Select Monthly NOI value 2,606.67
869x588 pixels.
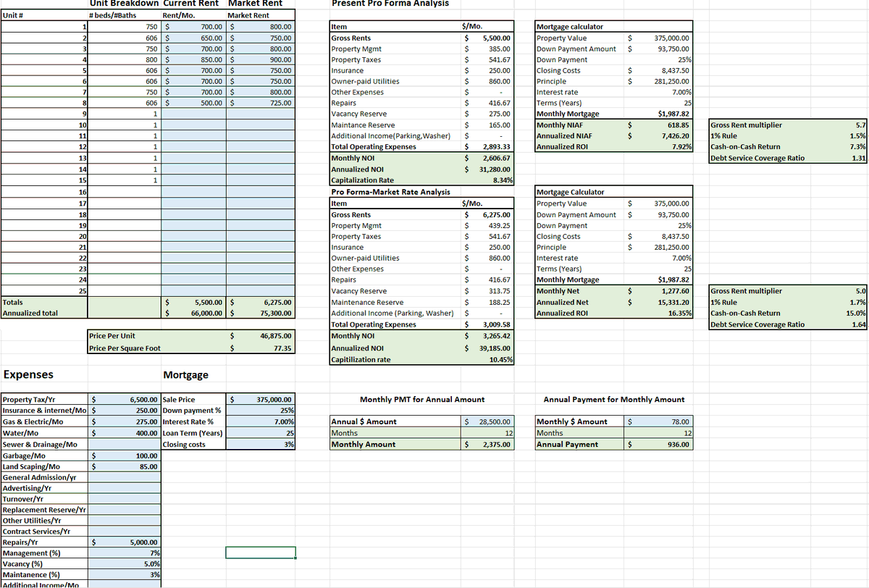click(489, 158)
